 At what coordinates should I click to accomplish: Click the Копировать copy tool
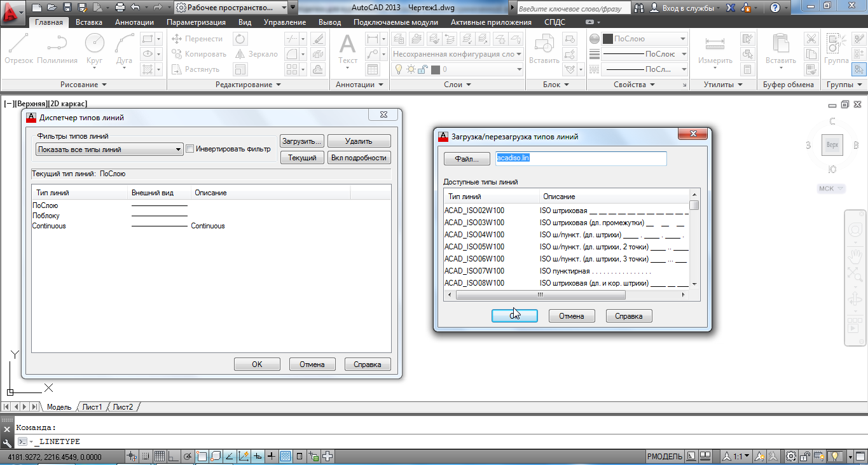coord(199,54)
